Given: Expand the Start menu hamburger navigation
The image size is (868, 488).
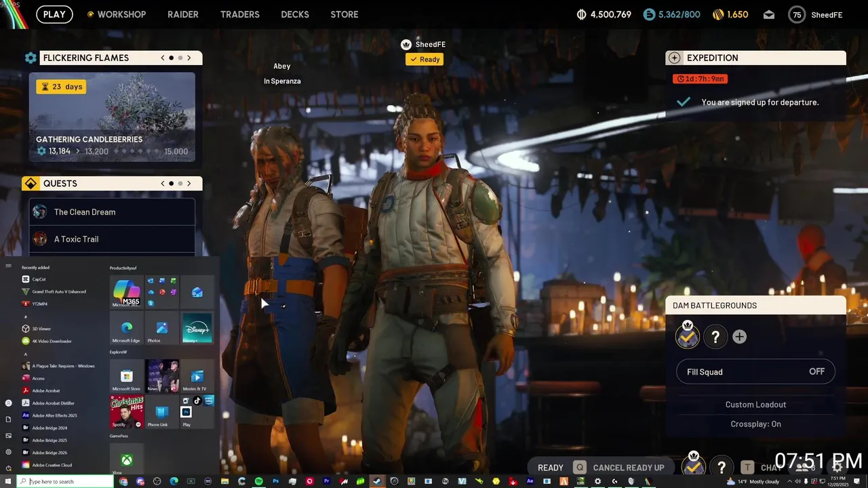Looking at the screenshot, I should [x=8, y=266].
